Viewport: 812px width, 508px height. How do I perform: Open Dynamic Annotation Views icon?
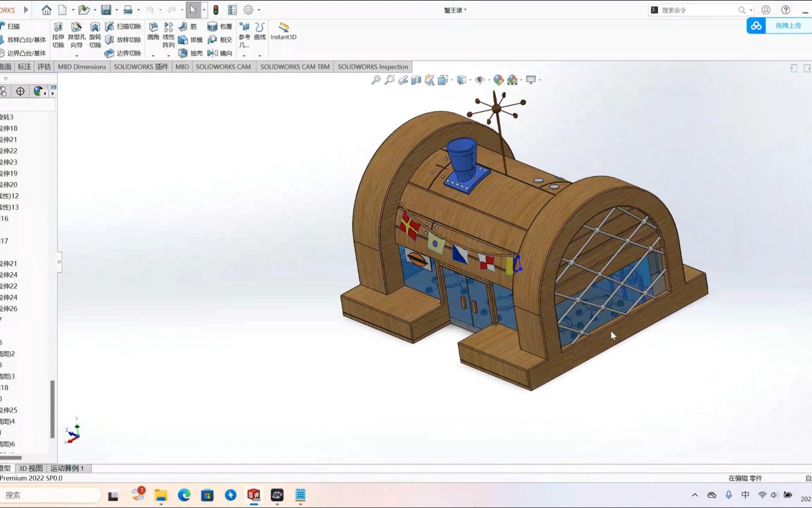click(429, 80)
